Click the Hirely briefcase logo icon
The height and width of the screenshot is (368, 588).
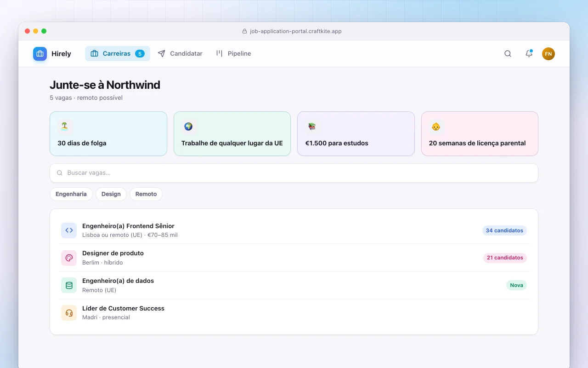tap(40, 54)
